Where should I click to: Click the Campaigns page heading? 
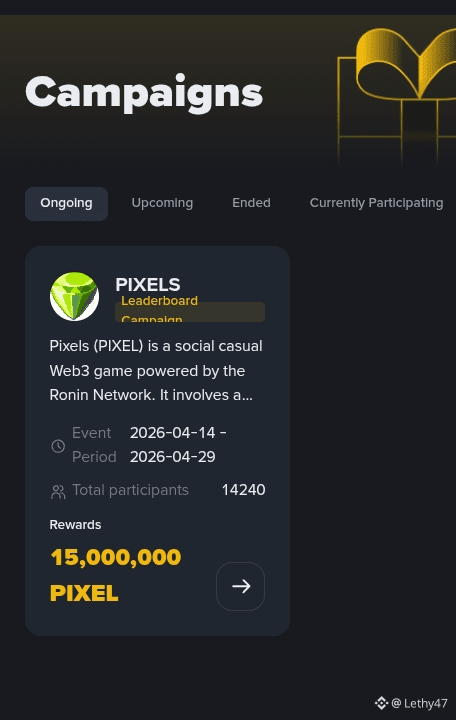(x=144, y=94)
